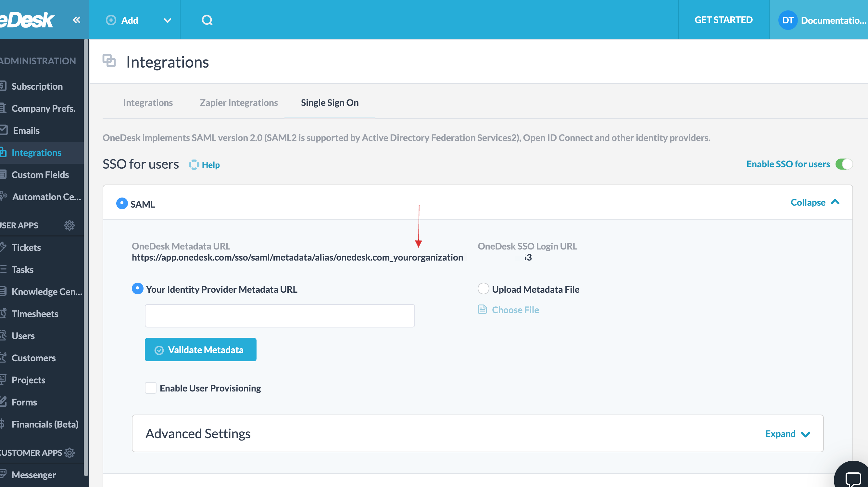Click the sidebar vertical scrollbar

pos(86,257)
